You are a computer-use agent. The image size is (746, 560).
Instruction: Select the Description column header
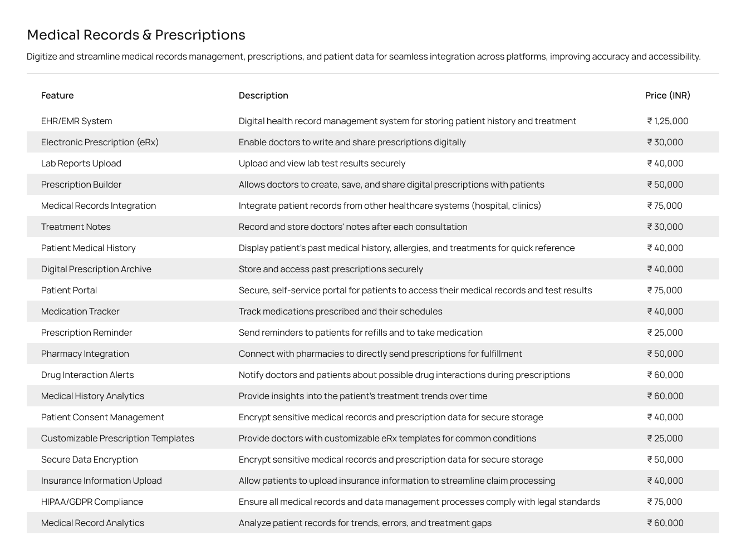[x=263, y=95]
